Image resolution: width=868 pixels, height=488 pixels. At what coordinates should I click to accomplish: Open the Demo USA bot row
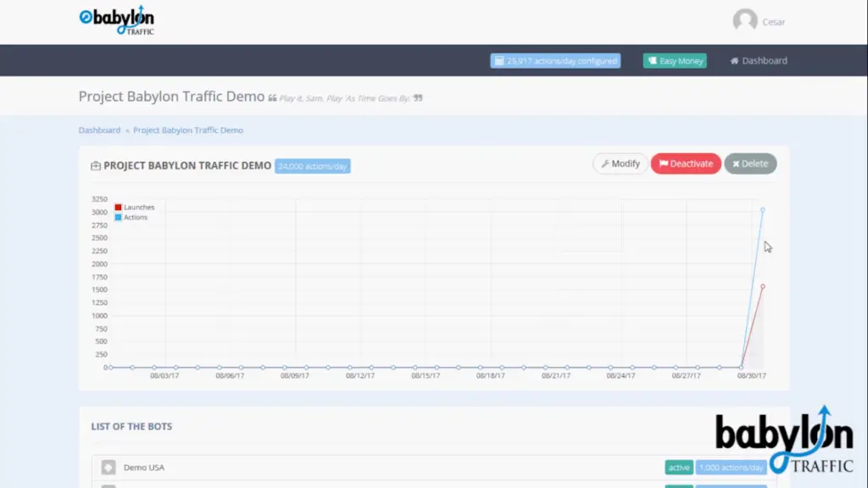(434, 468)
